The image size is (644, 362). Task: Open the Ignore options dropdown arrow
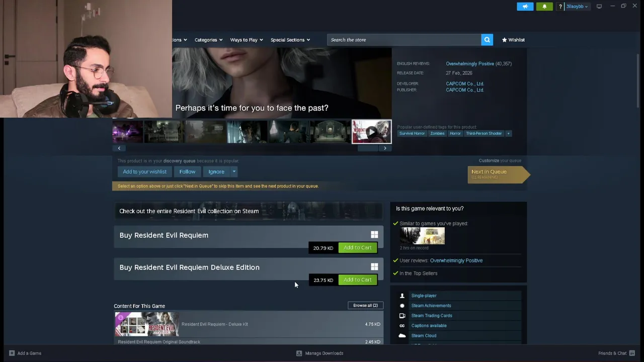pos(234,171)
